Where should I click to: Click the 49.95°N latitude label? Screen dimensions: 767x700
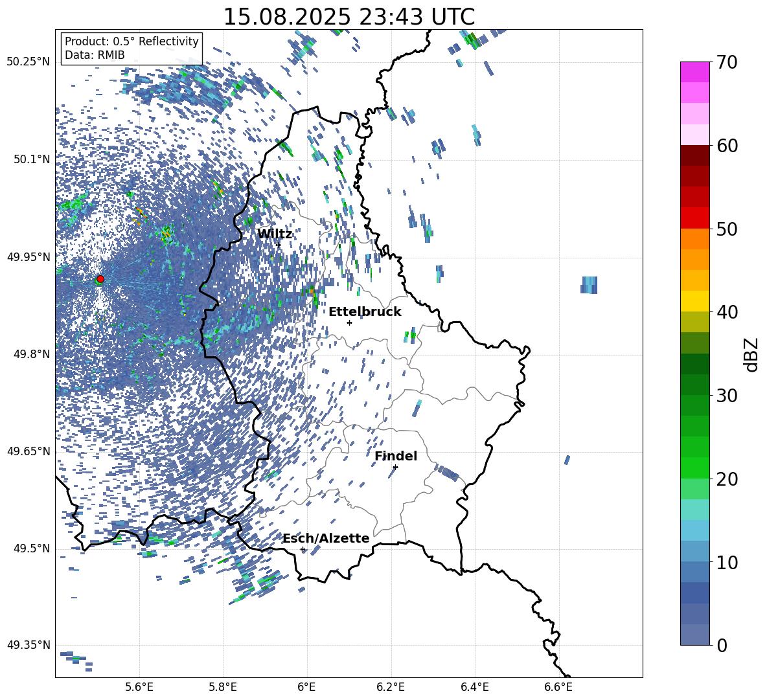tap(29, 257)
